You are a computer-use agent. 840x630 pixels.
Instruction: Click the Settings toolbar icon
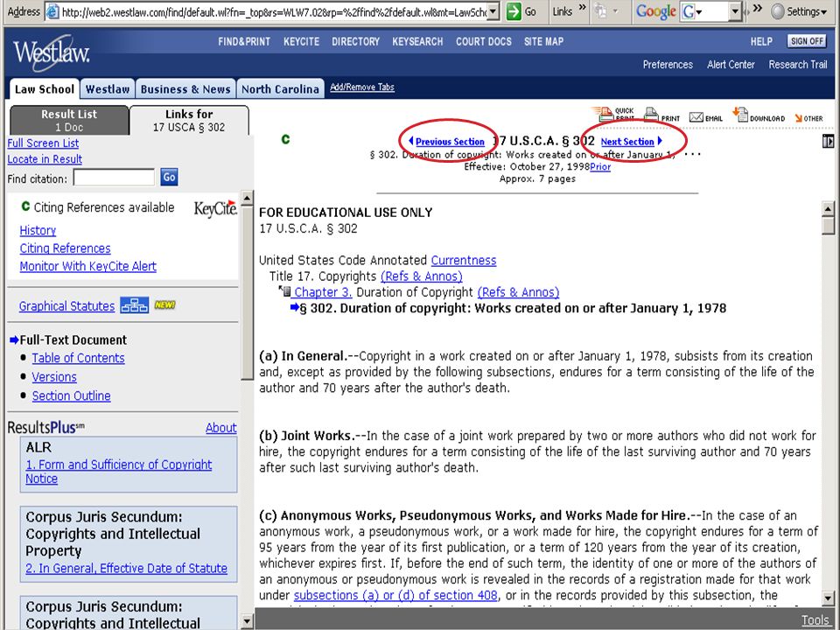pyautogui.click(x=778, y=11)
